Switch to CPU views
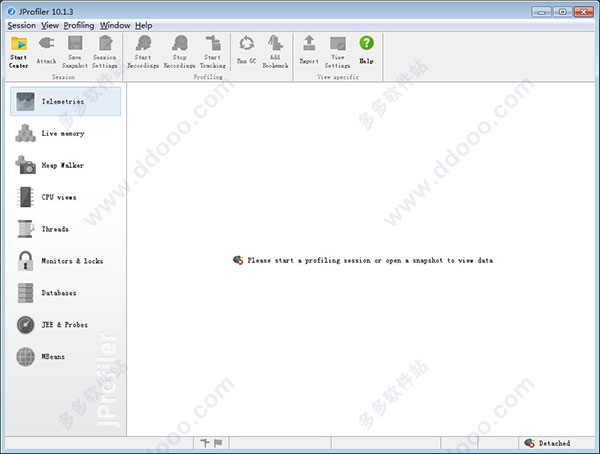The height and width of the screenshot is (454, 600). (65, 197)
